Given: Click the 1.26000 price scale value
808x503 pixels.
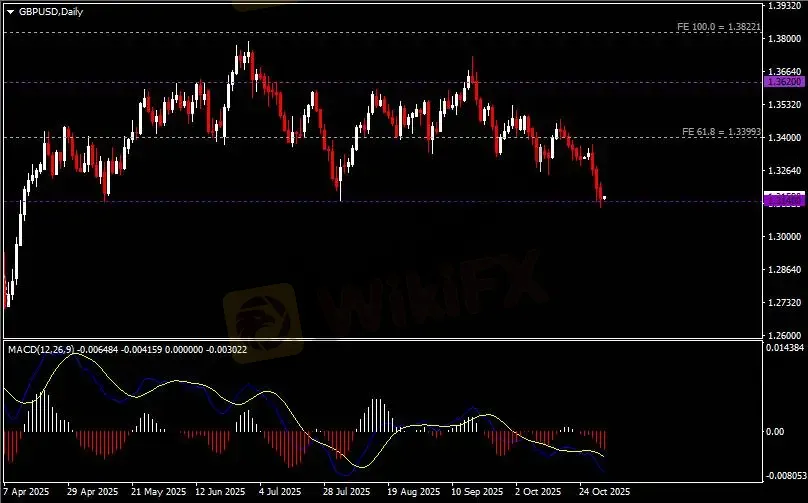Looking at the screenshot, I should click(783, 335).
